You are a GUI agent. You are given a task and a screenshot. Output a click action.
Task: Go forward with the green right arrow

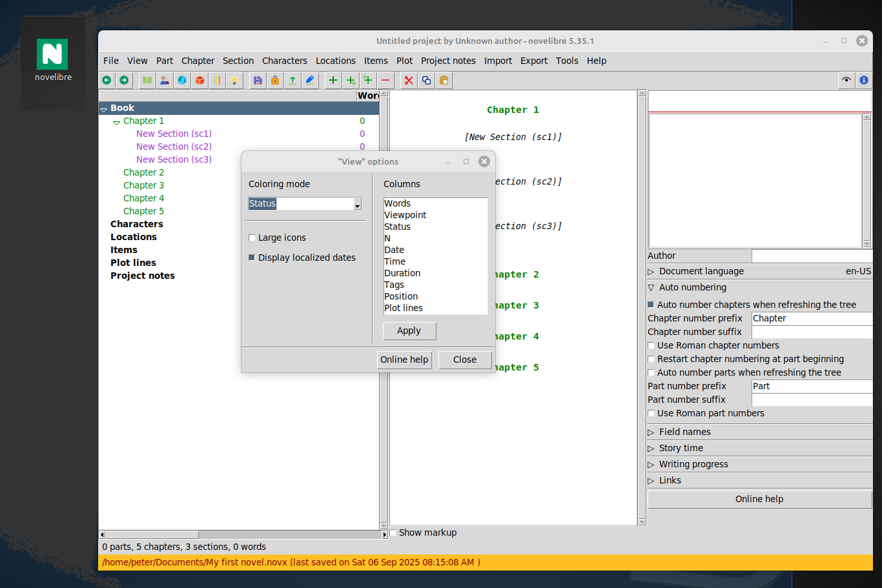pos(124,81)
